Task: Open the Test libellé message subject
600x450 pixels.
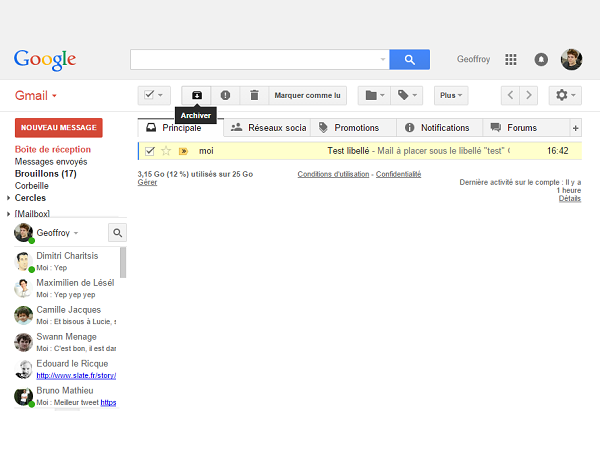Action: click(x=348, y=151)
